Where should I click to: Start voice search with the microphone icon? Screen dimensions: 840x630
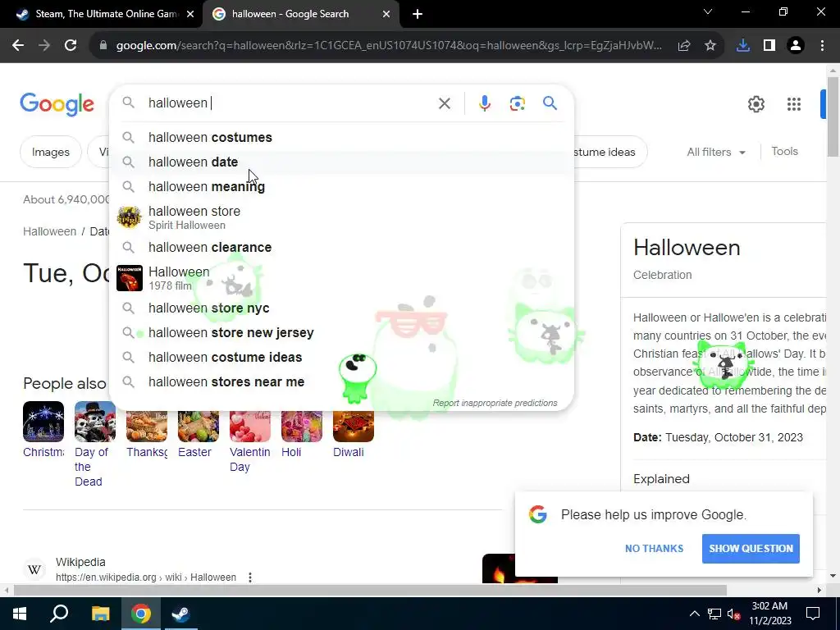[x=484, y=103]
